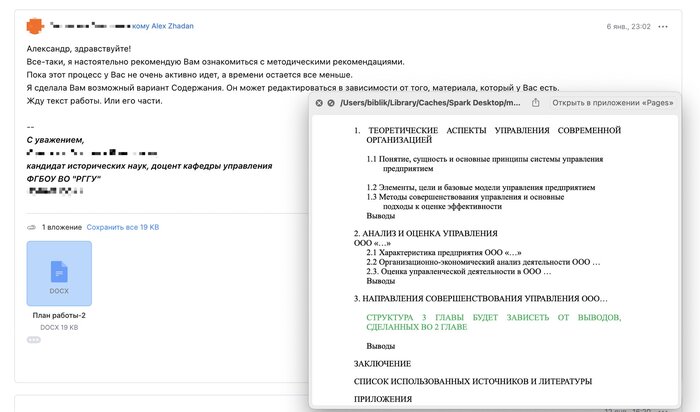This screenshot has height=412, width=700.
Task: Expand the quoted text ellipsis button
Action: coord(33,340)
